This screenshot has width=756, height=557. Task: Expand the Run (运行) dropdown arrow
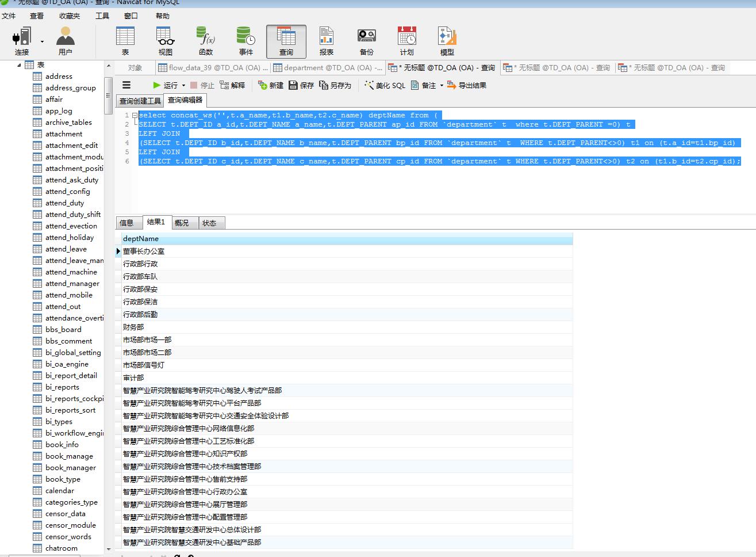(x=184, y=86)
